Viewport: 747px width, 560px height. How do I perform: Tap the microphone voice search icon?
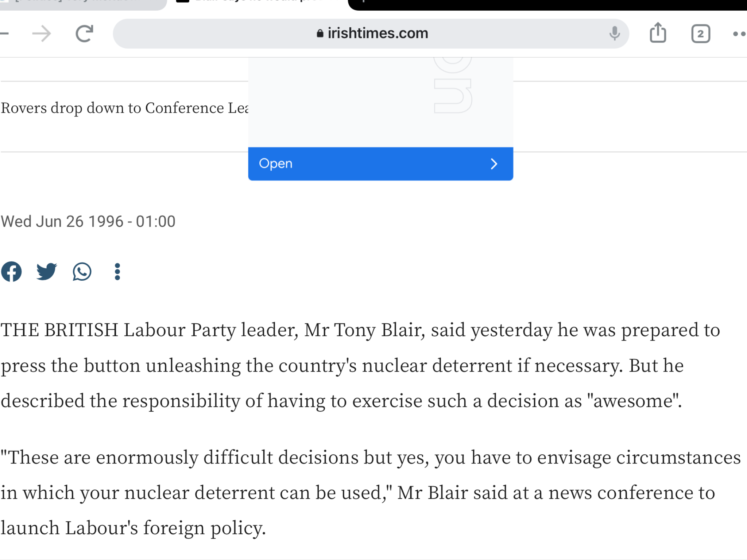[x=615, y=34]
